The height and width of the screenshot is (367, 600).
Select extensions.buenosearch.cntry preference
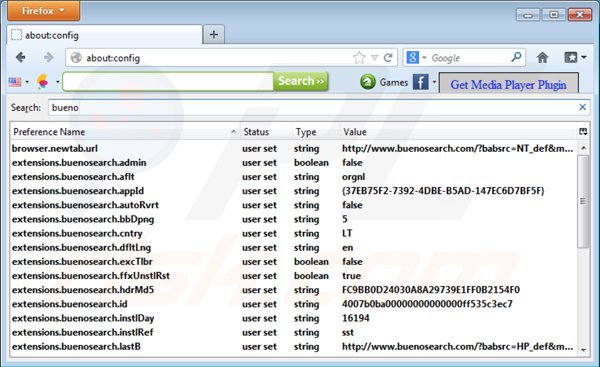click(x=293, y=233)
